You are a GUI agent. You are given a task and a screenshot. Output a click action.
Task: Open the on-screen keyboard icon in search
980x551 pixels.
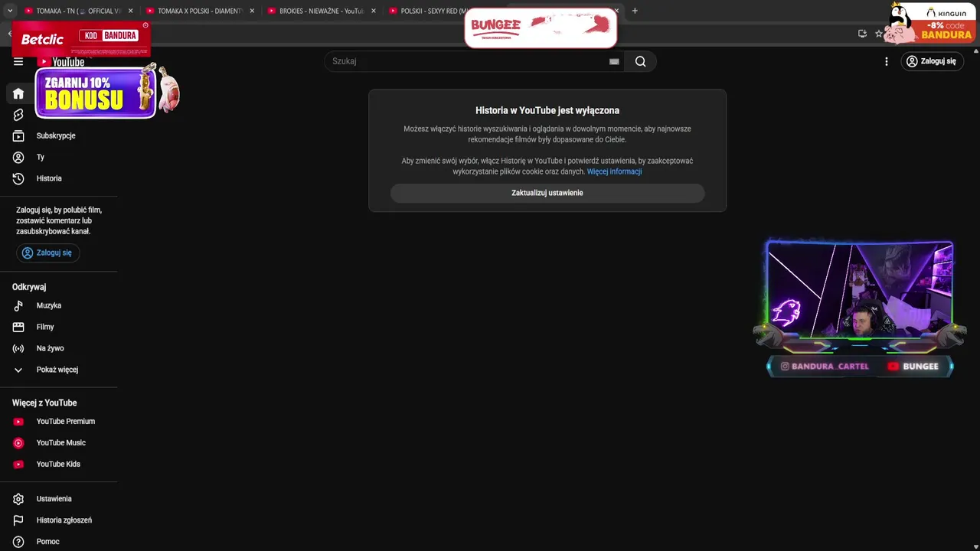click(x=613, y=61)
